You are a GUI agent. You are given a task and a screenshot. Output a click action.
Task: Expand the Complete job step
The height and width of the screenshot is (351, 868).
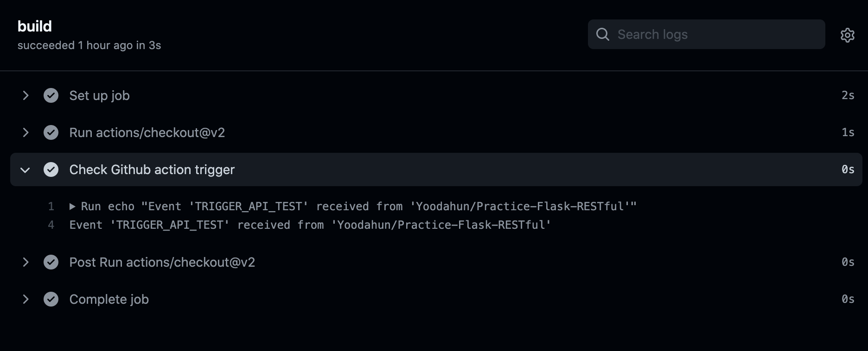(26, 299)
